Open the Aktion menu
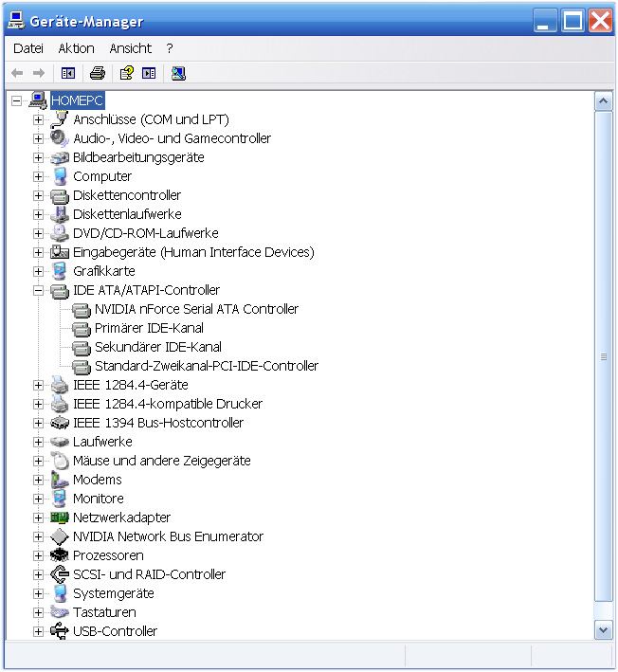 pyautogui.click(x=76, y=48)
